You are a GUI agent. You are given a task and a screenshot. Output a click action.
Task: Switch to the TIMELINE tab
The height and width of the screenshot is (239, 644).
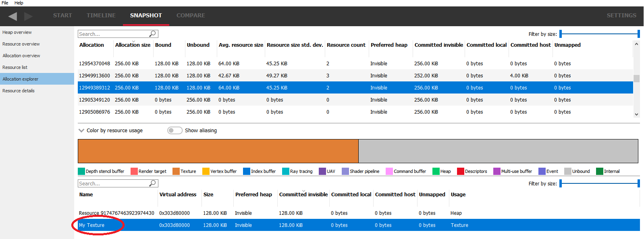click(101, 15)
